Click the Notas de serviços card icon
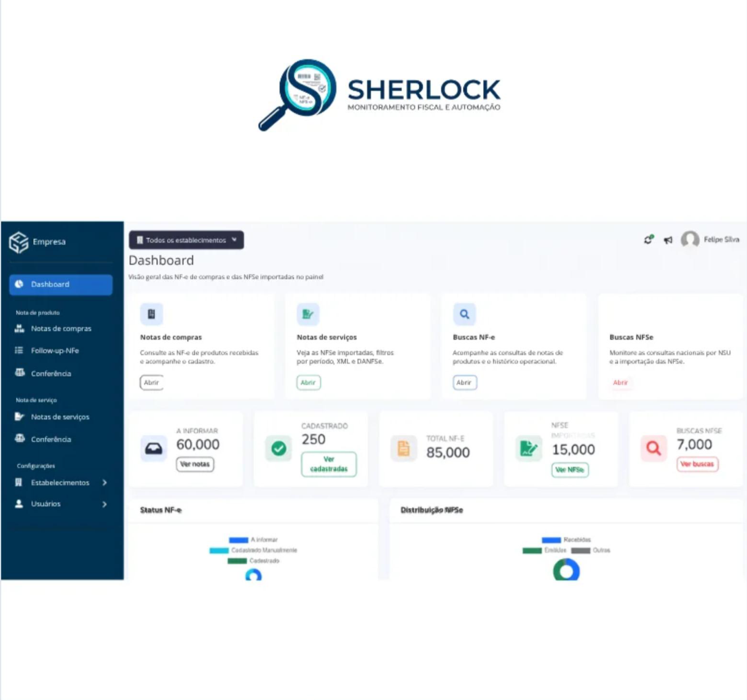The height and width of the screenshot is (700, 747). (x=308, y=314)
